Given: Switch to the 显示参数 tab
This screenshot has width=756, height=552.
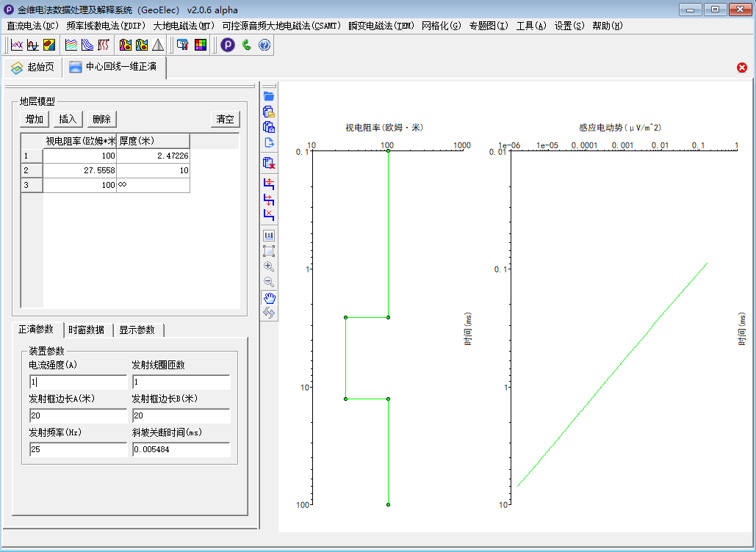Looking at the screenshot, I should [x=137, y=330].
